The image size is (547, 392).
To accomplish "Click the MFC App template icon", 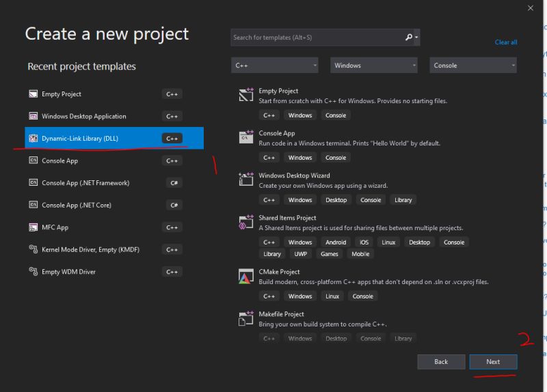I will click(33, 227).
